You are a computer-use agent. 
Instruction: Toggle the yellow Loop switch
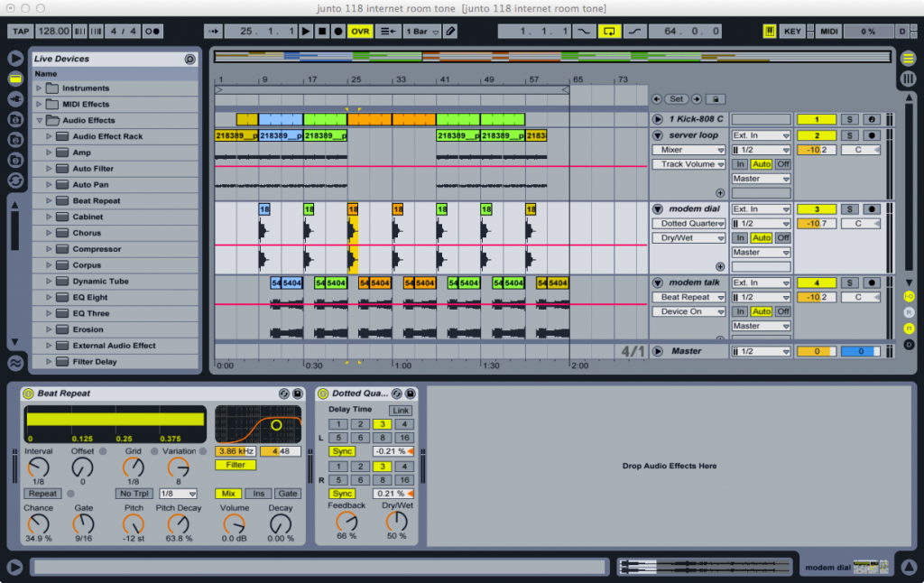pos(609,32)
